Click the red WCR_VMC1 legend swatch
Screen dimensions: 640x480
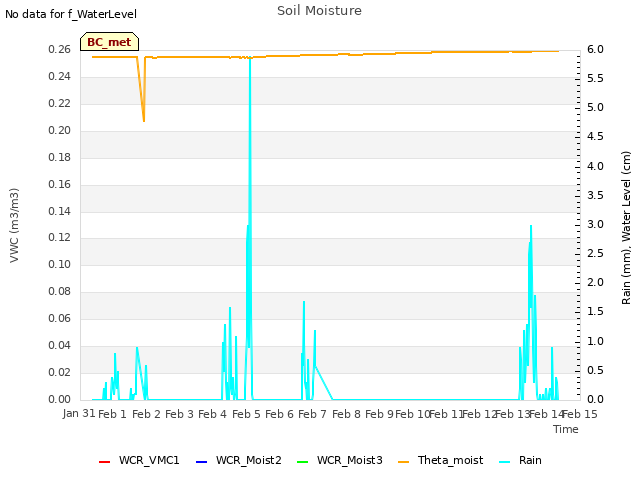(x=104, y=462)
